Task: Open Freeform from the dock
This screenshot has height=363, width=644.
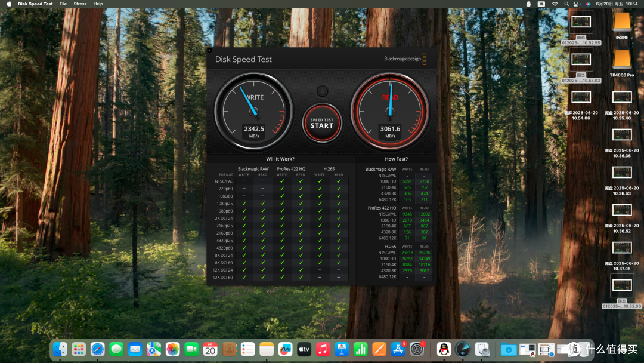Action: tap(286, 349)
